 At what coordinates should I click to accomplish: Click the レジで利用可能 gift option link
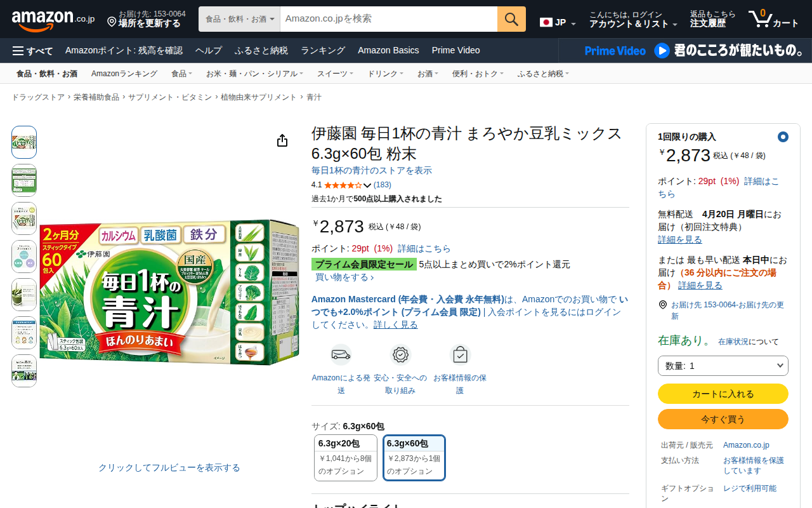click(x=750, y=488)
